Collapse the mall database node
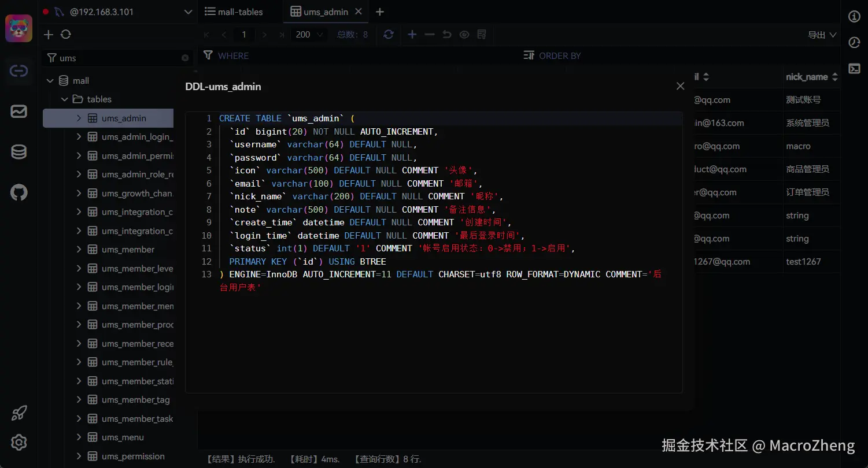Viewport: 868px width, 468px height. 50,81
